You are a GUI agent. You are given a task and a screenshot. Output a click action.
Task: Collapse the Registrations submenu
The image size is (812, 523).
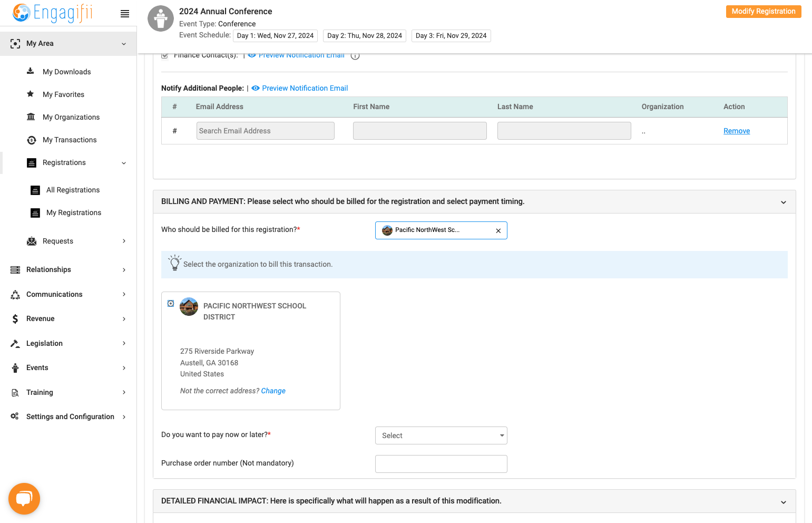coord(124,163)
